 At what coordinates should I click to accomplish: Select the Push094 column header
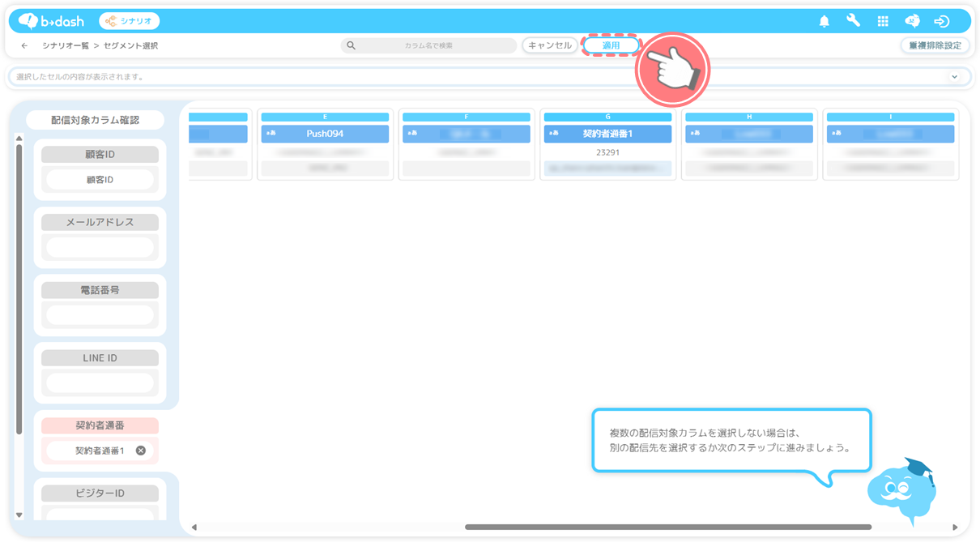(x=325, y=134)
